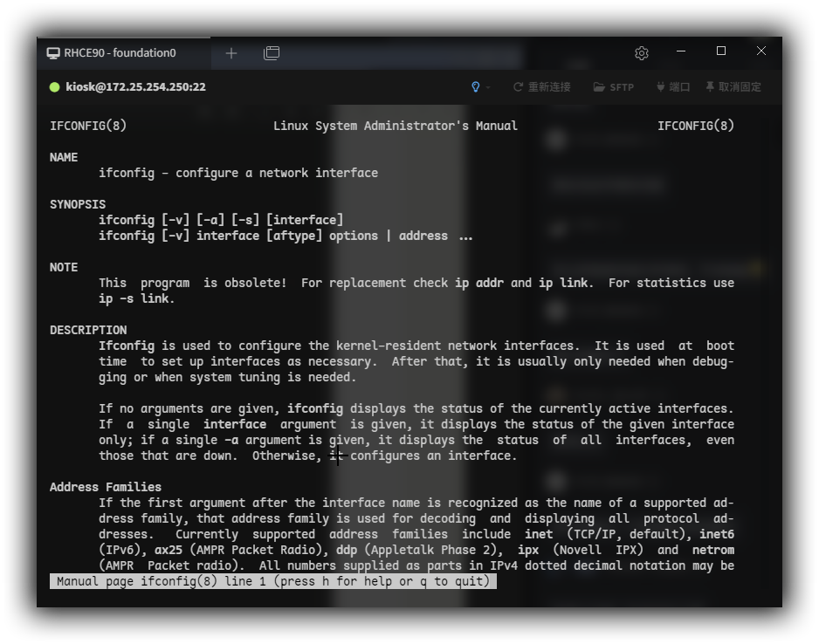Screen dimensions: 819x644
Task: Click the lightbulb hint icon
Action: click(475, 87)
